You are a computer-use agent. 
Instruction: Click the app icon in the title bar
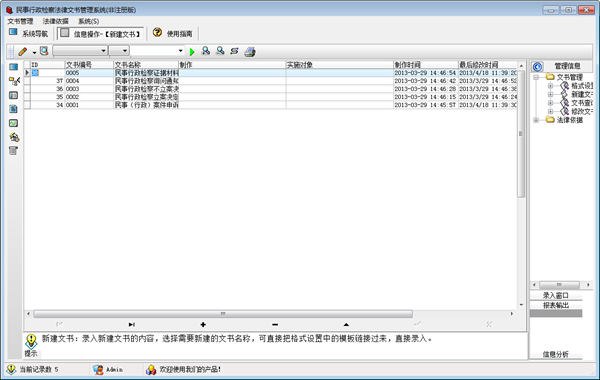[9, 10]
